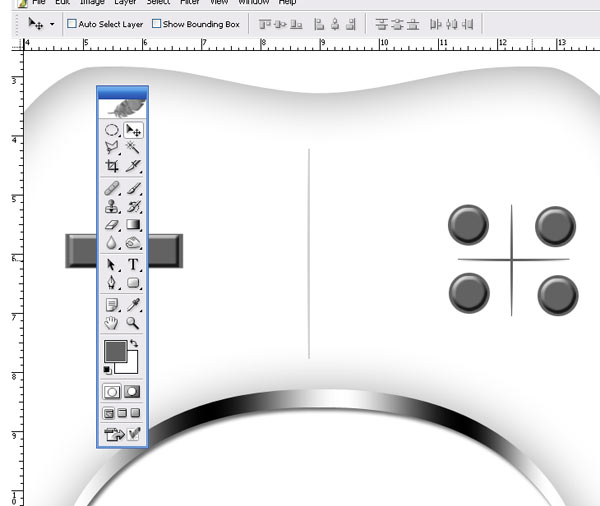Click the ruler origin corner box

click(x=17, y=44)
